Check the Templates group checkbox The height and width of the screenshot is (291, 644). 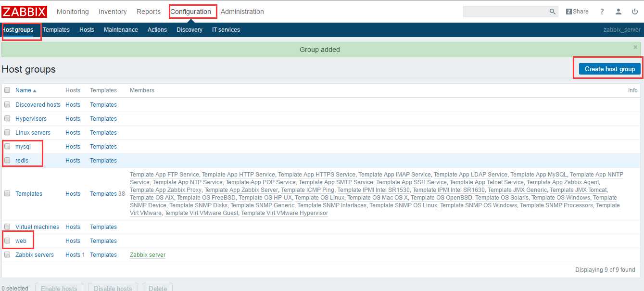[x=7, y=193]
